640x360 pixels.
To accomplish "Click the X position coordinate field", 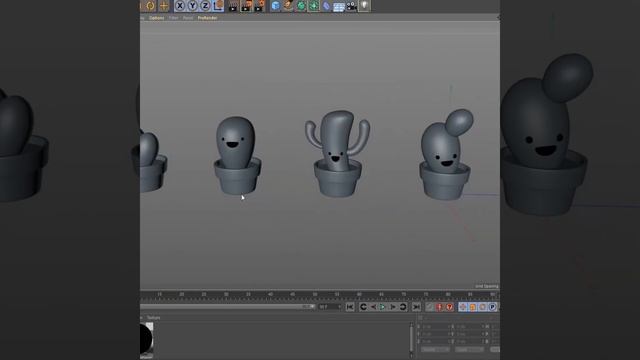I will pos(435,327).
